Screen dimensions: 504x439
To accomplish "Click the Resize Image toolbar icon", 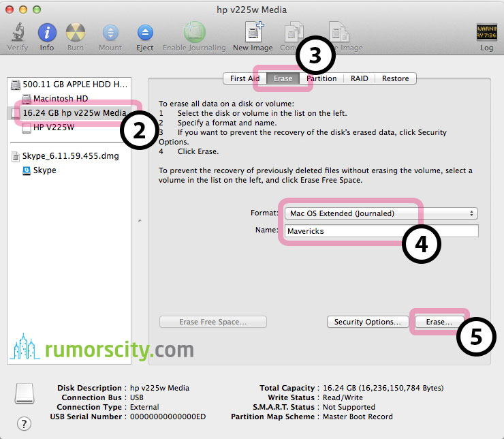I will pos(339,31).
